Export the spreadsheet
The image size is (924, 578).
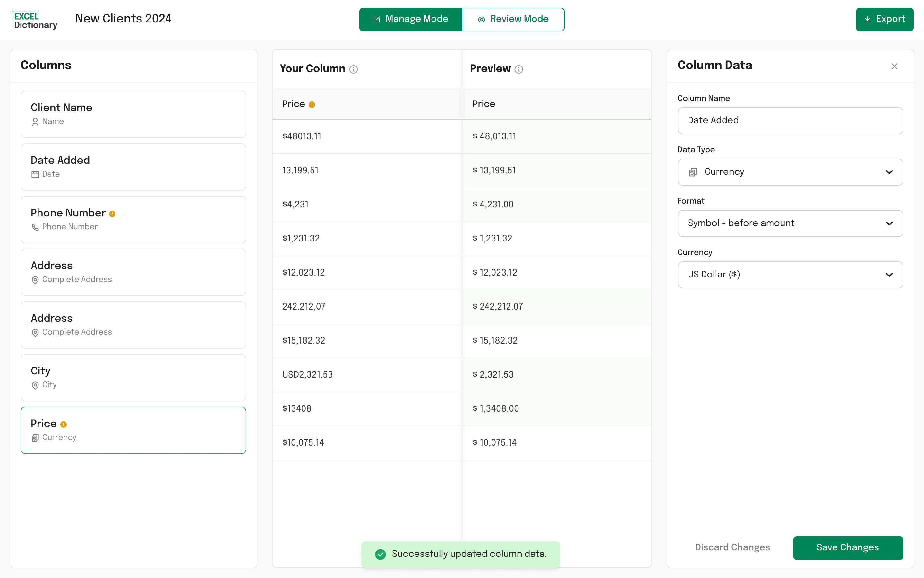(x=885, y=19)
